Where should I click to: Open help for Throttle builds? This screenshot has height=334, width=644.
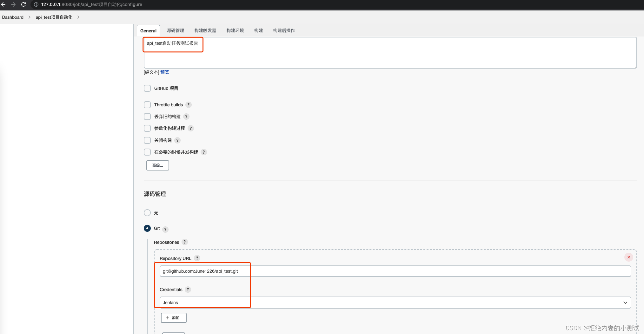[x=189, y=105]
